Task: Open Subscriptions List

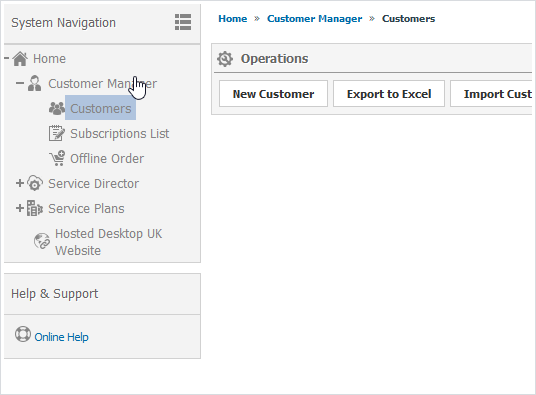Action: coord(120,134)
